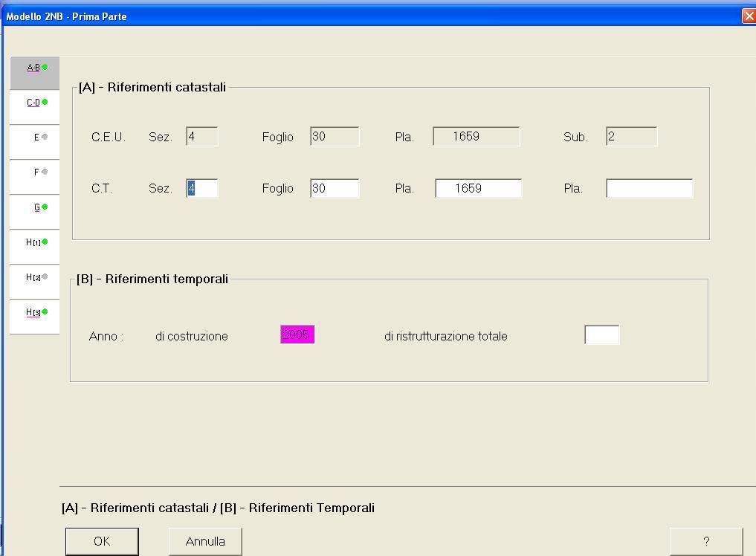Click the C.E.U. Foglio field
The height and width of the screenshot is (556, 756).
[x=335, y=137]
